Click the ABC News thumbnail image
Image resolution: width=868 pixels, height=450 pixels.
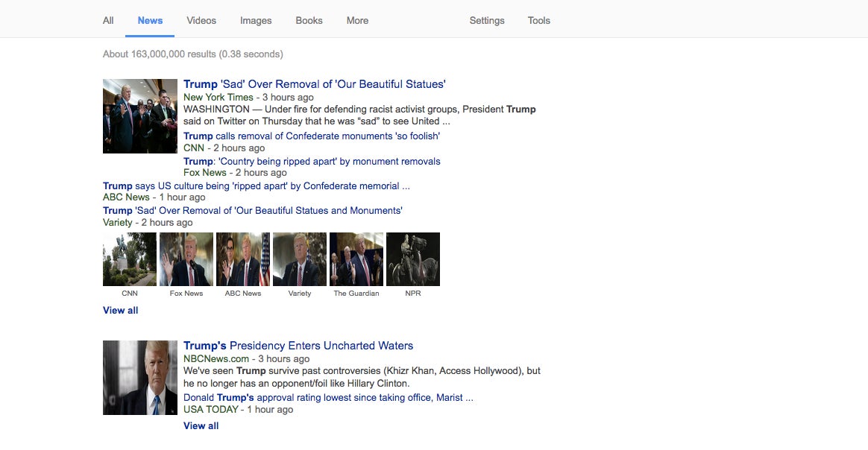coord(243,259)
